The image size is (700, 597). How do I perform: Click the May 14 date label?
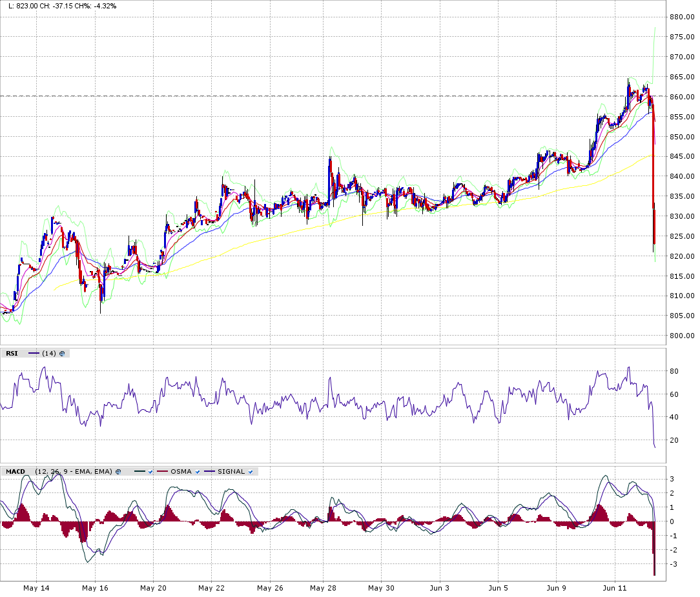coord(36,588)
